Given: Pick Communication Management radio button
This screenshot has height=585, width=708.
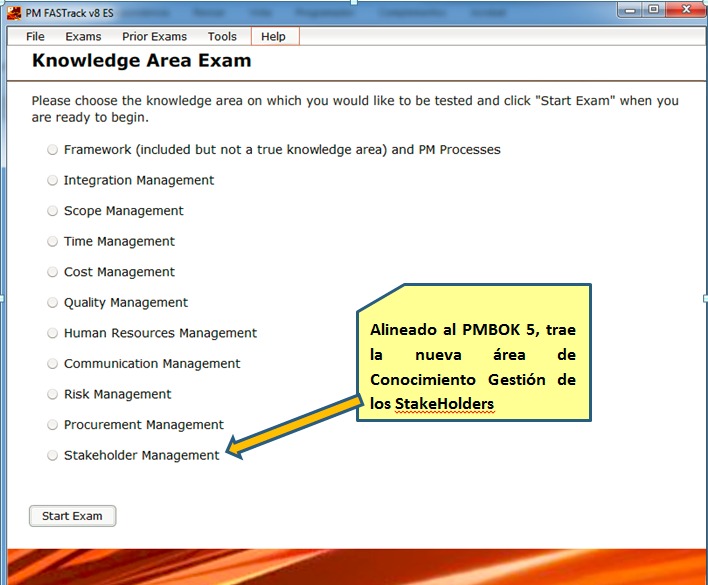Looking at the screenshot, I should 52,364.
